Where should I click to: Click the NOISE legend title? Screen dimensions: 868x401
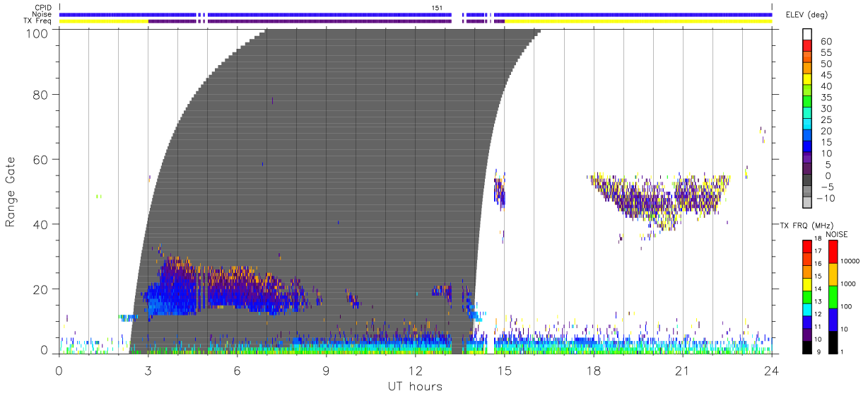838,234
